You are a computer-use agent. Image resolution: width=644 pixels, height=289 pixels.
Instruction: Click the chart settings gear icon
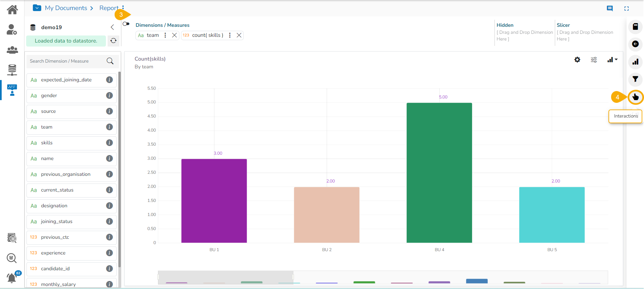(x=577, y=60)
